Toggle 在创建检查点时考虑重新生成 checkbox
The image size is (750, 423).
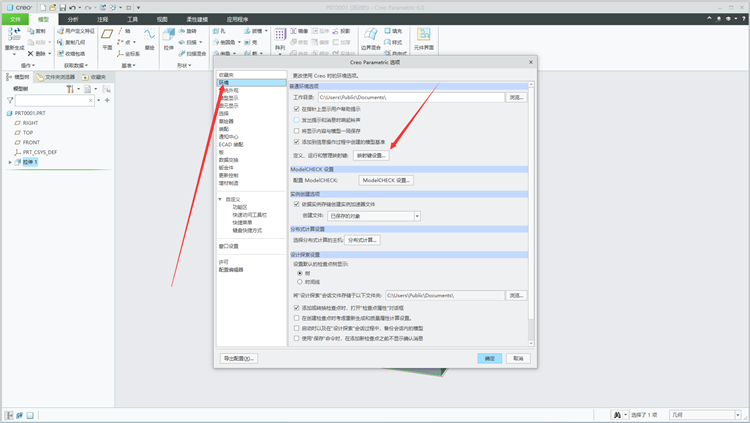coord(297,318)
